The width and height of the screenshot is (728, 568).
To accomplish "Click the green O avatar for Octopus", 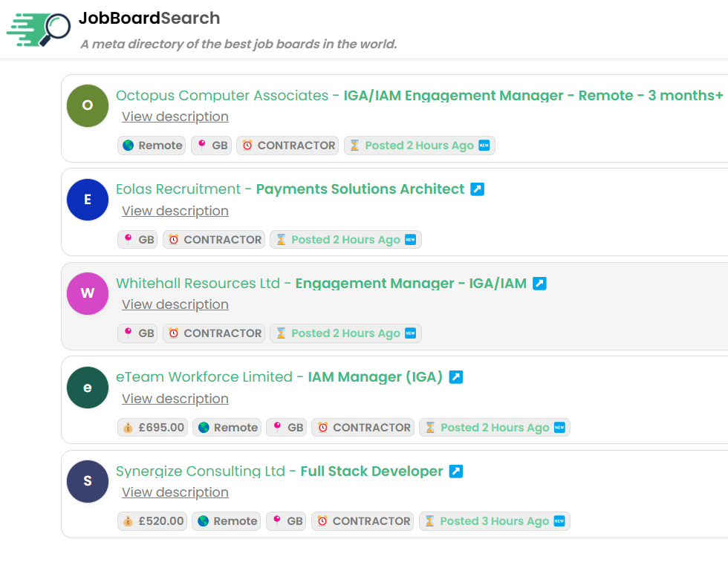I will [88, 105].
